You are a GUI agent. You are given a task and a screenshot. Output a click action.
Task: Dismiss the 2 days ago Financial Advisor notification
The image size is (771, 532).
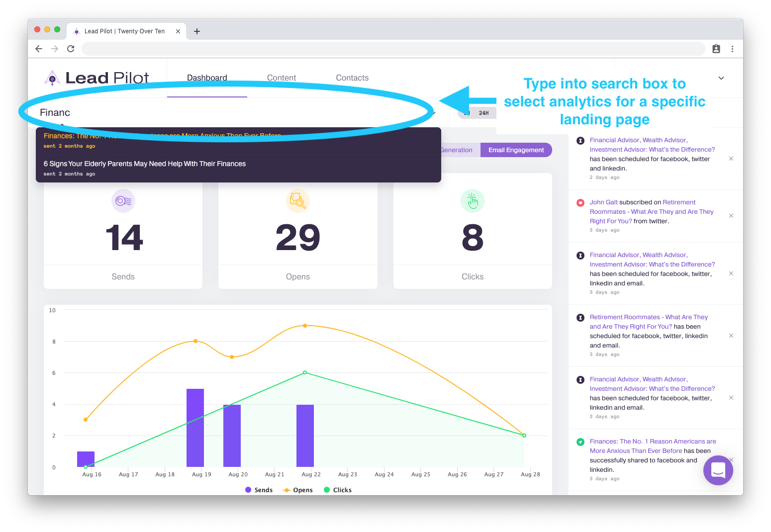coord(731,159)
